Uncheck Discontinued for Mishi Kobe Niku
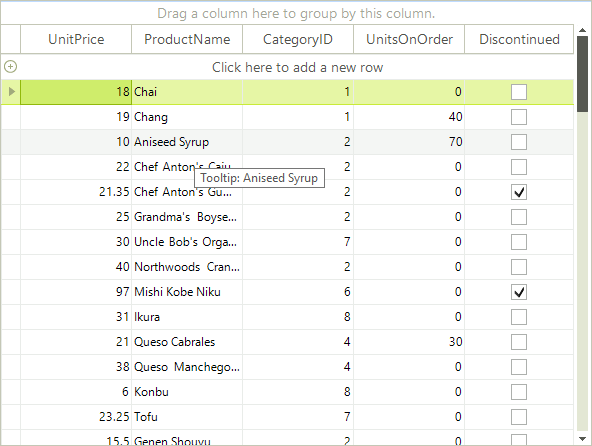This screenshot has height=446, width=592. click(519, 292)
